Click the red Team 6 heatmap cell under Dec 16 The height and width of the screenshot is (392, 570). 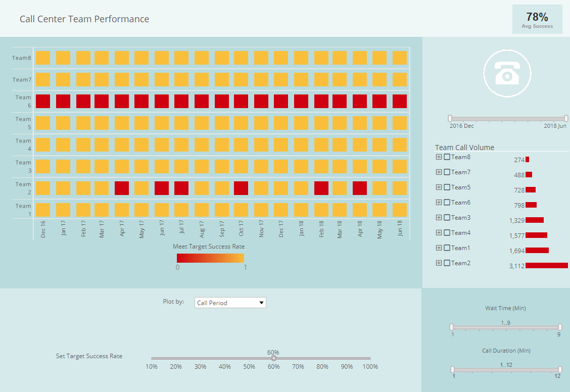click(x=43, y=101)
